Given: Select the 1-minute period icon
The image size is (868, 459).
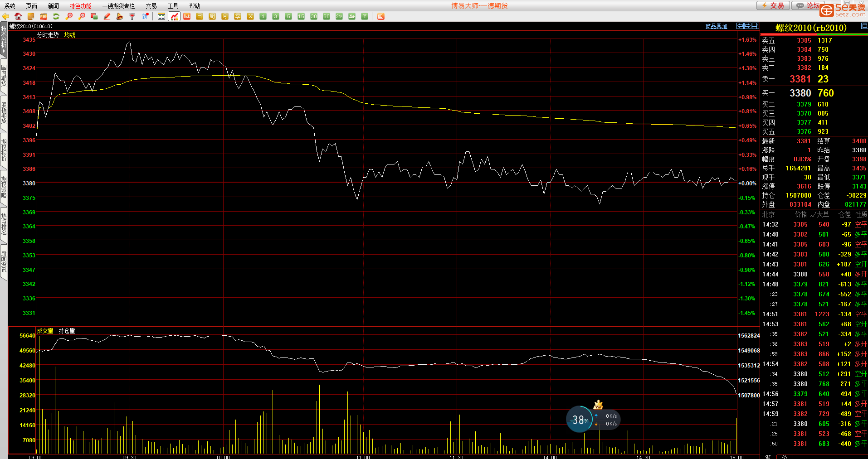Looking at the screenshot, I should click(x=263, y=16).
